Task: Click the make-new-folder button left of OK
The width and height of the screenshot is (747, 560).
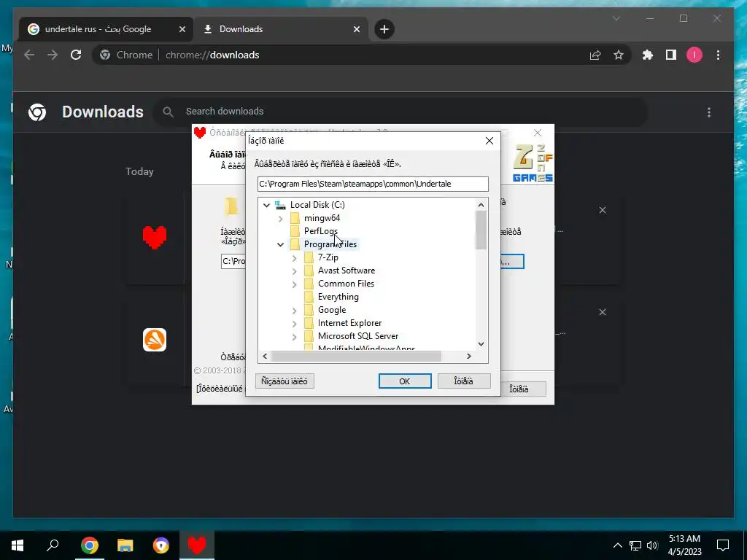Action: (x=285, y=381)
